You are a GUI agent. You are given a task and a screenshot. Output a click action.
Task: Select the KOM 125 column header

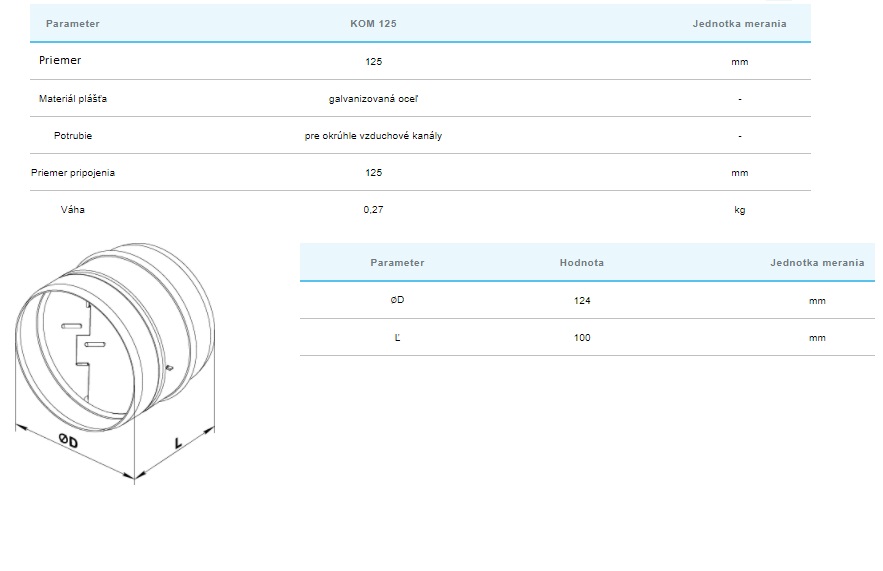pyautogui.click(x=373, y=23)
